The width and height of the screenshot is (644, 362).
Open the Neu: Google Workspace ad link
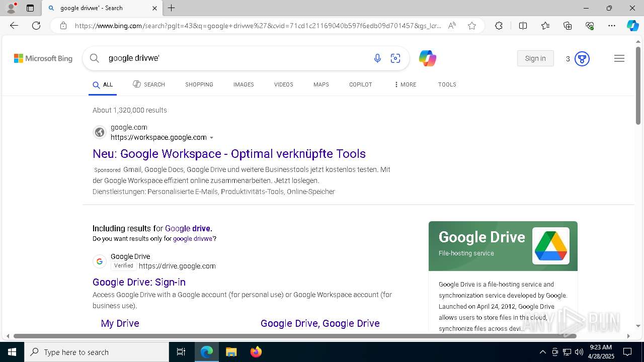(x=229, y=154)
